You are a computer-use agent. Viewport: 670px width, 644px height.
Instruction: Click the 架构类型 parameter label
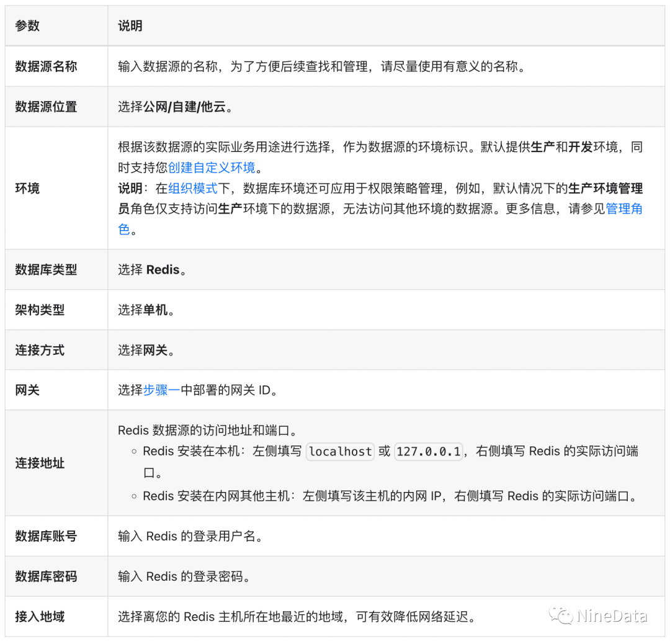point(40,310)
